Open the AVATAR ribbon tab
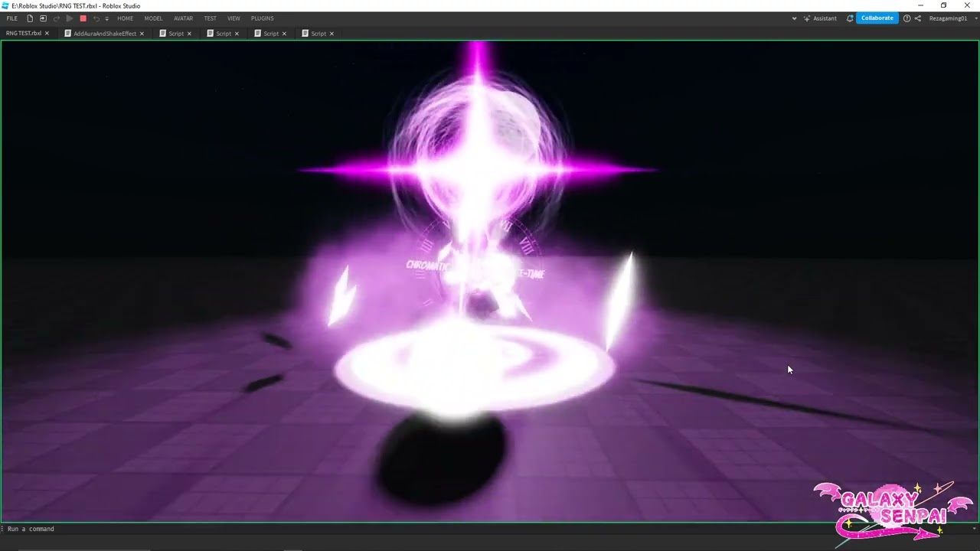980x551 pixels. tap(183, 18)
